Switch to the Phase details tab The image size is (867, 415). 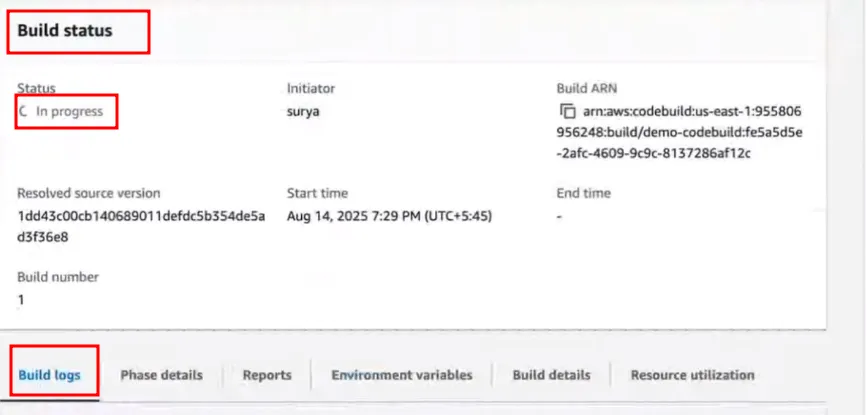pyautogui.click(x=161, y=375)
